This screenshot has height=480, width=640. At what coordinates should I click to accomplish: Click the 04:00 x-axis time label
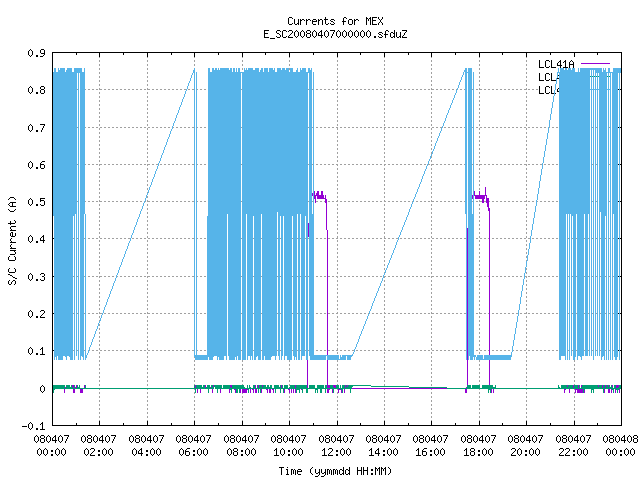[x=146, y=452]
